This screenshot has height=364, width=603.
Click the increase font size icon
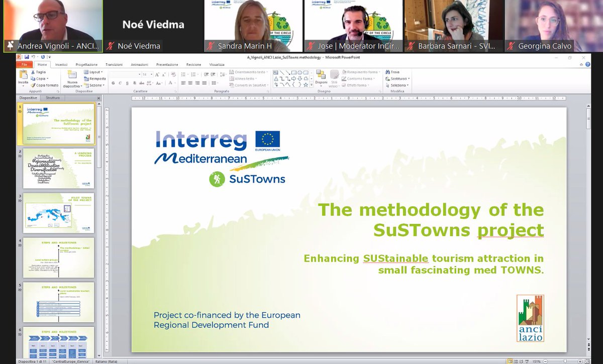pyautogui.click(x=157, y=74)
